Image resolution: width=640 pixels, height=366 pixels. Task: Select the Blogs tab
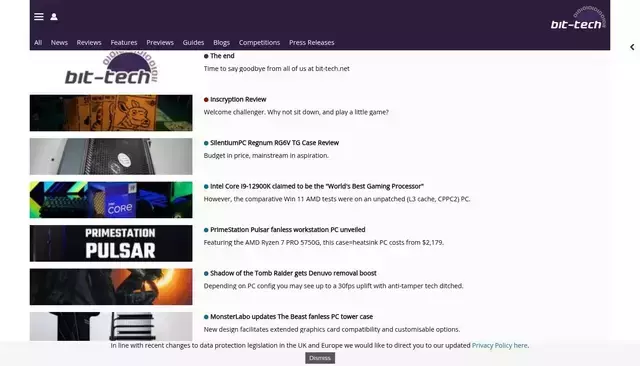point(221,42)
